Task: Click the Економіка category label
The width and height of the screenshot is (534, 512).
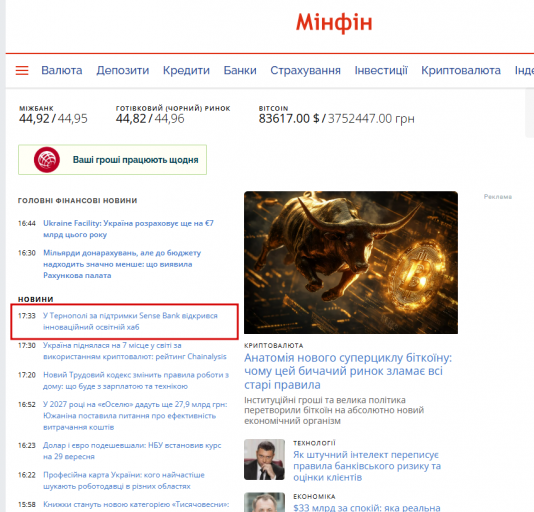Action: [x=314, y=496]
